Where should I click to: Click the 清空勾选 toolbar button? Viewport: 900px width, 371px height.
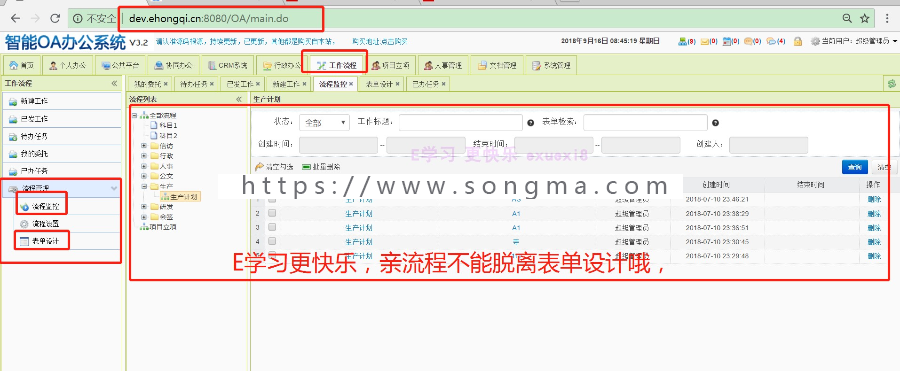point(275,167)
